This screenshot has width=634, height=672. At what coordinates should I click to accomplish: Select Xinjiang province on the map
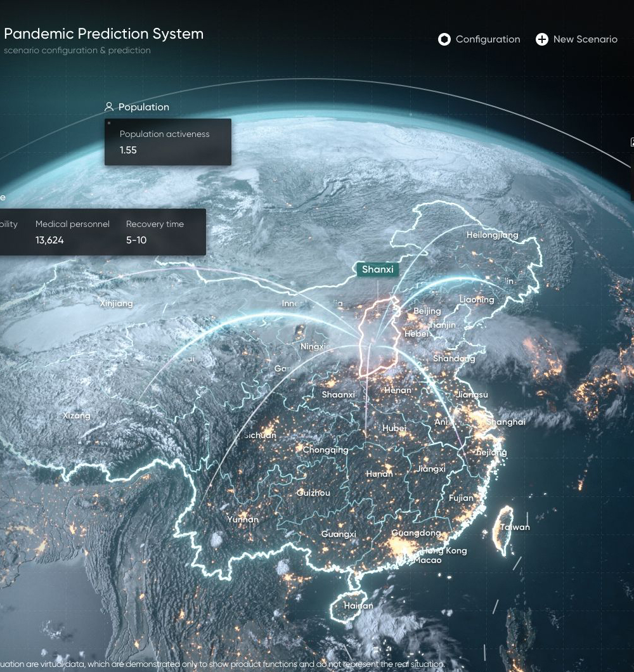point(117,304)
